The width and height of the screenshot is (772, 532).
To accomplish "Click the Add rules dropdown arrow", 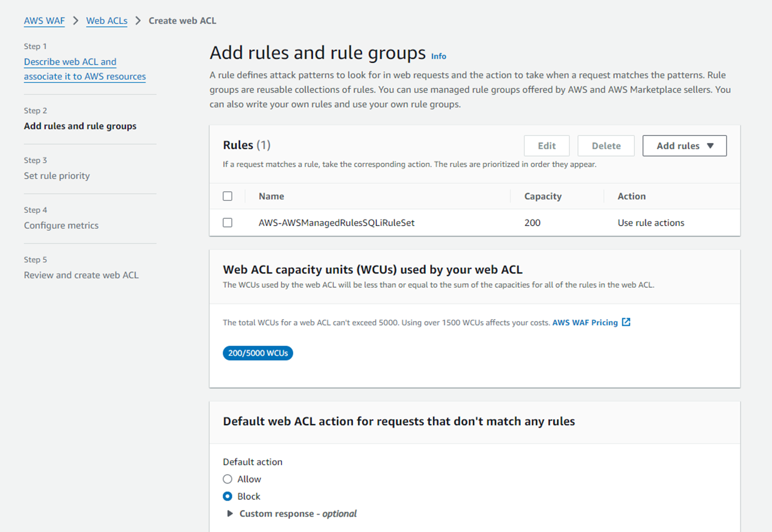I will (x=710, y=146).
